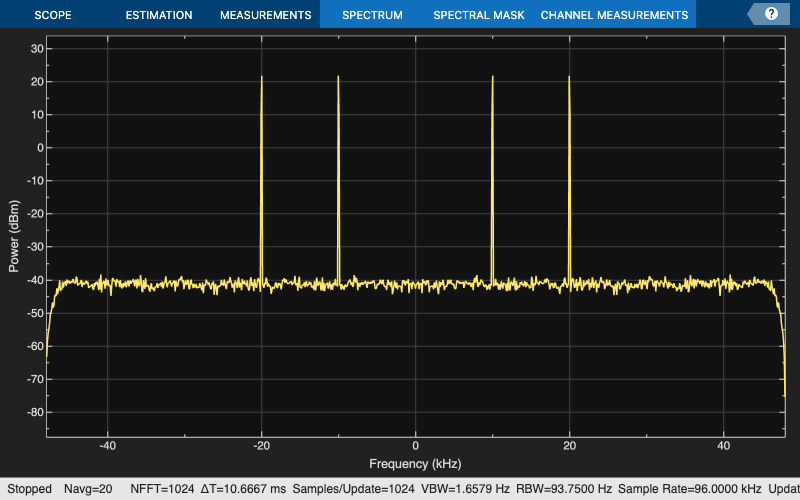Click the 'VBW=1.6579 Hz' status entry
Image resolution: width=800 pixels, height=500 pixels.
(465, 489)
